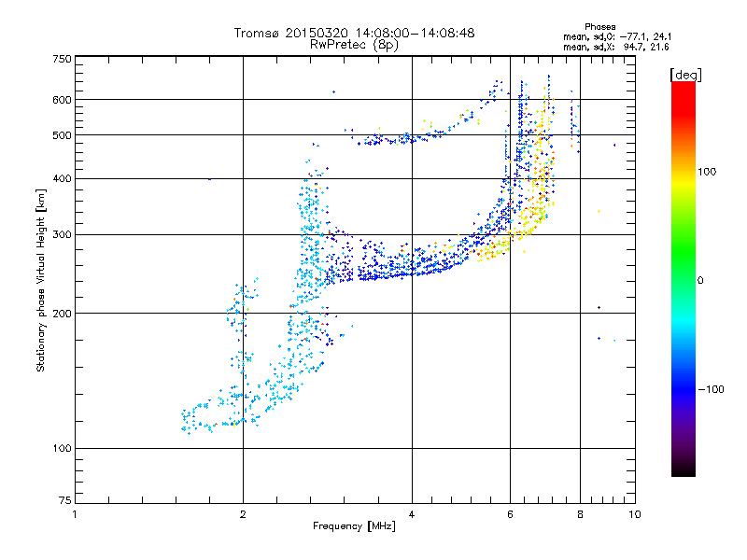Click the y-axis '75' tick label
747x560 pixels.
pyautogui.click(x=65, y=500)
